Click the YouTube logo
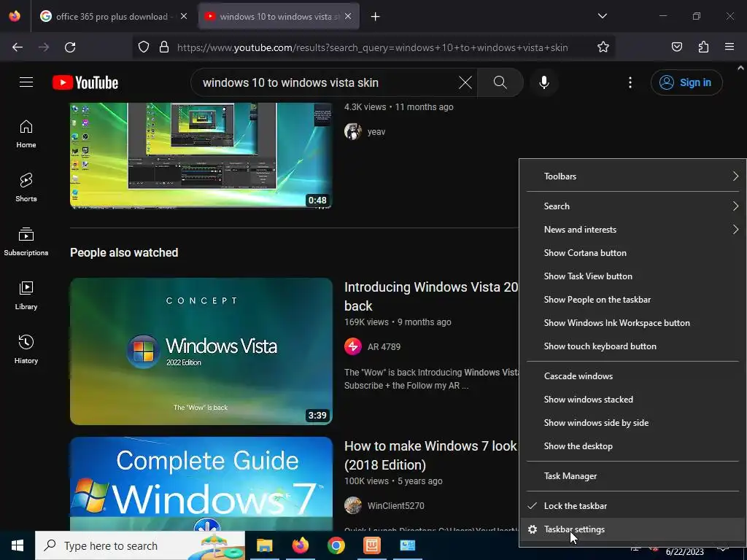Screen dimensions: 747x560 [x=85, y=82]
